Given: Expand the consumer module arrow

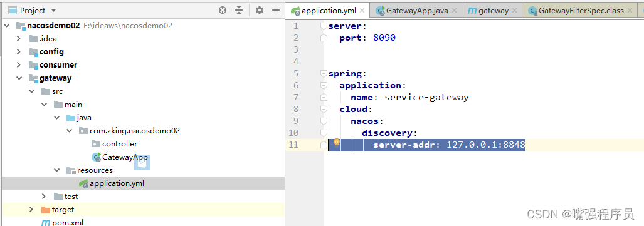Looking at the screenshot, I should [18, 65].
